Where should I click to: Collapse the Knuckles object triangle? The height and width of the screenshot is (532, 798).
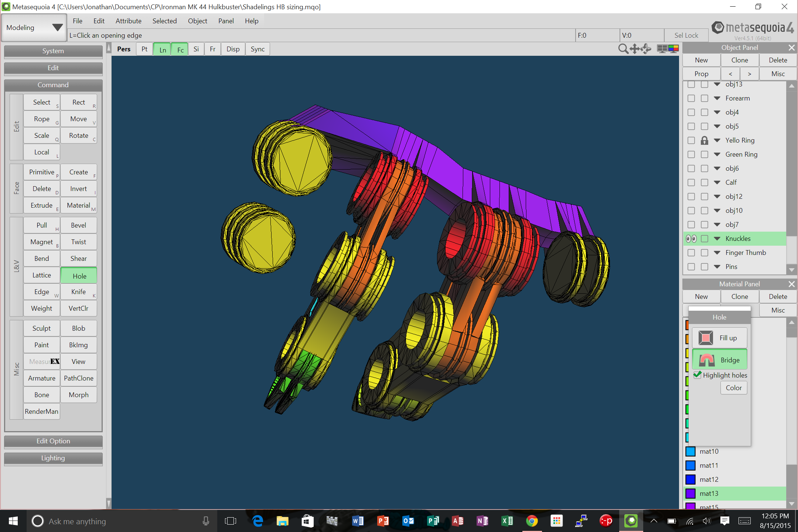pos(717,239)
